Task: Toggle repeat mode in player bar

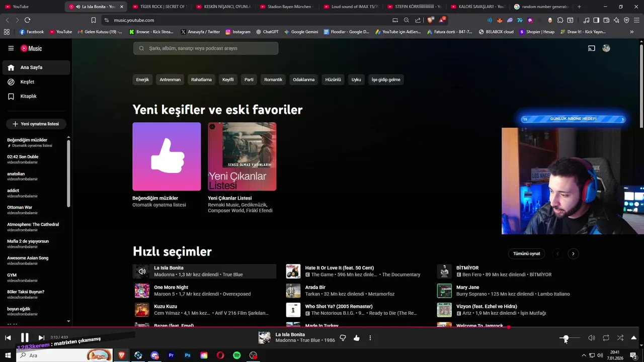Action: 606,338
